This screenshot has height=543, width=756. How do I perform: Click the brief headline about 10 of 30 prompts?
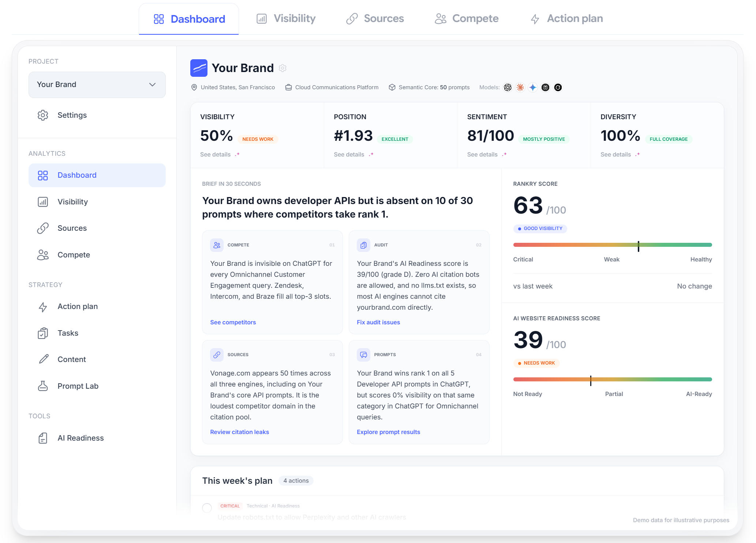[337, 207]
